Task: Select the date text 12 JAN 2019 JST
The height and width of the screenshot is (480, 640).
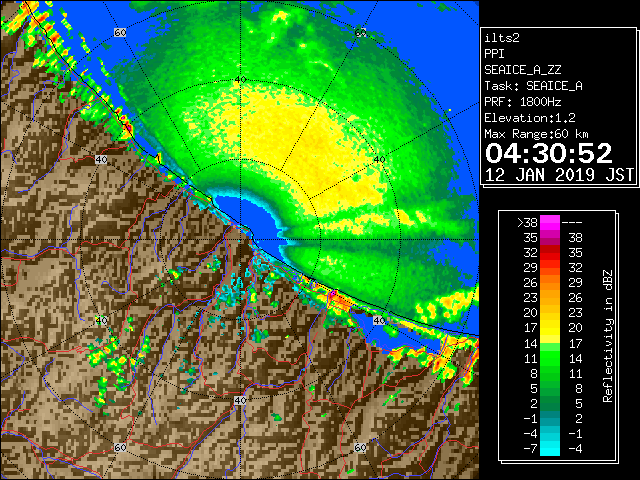Action: (x=559, y=175)
